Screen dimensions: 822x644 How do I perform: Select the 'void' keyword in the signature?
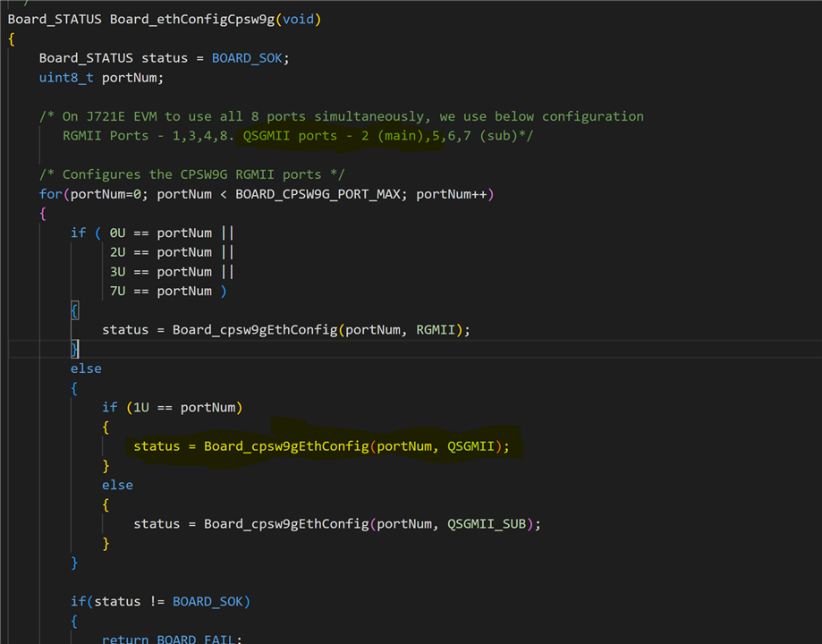tap(298, 20)
